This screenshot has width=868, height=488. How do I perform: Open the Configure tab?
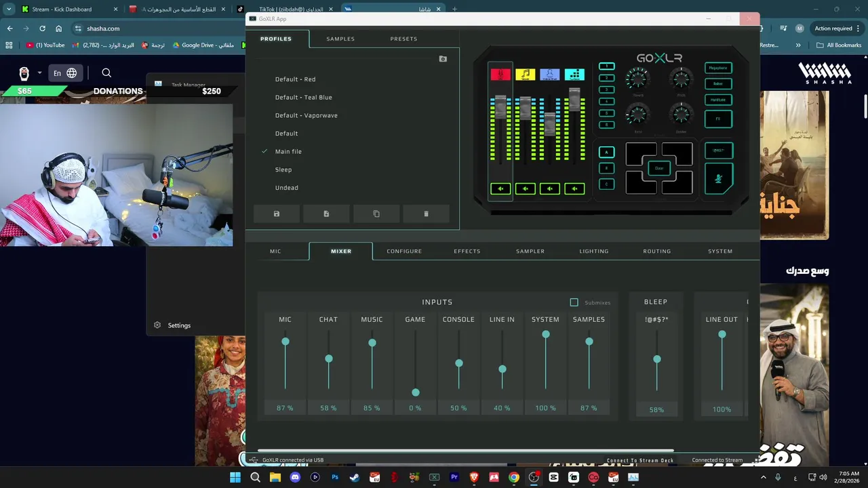[404, 251]
